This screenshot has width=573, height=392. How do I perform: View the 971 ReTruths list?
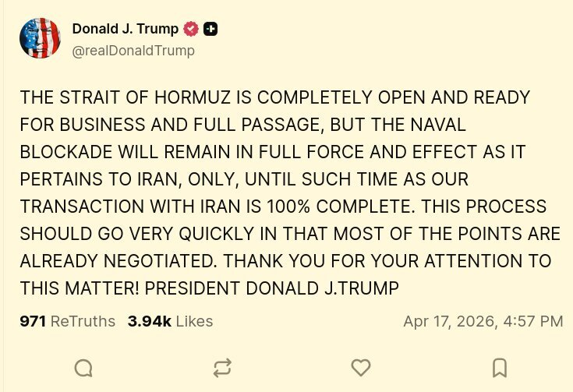(x=67, y=321)
